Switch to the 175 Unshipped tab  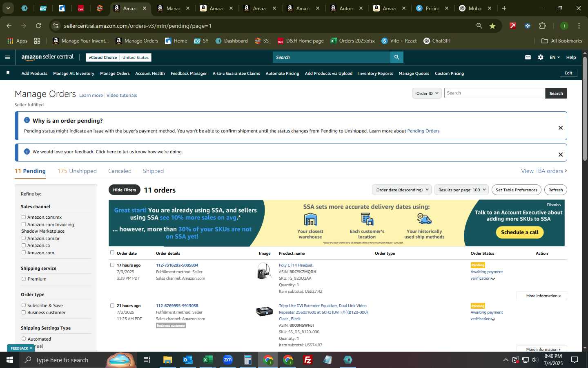click(x=77, y=171)
